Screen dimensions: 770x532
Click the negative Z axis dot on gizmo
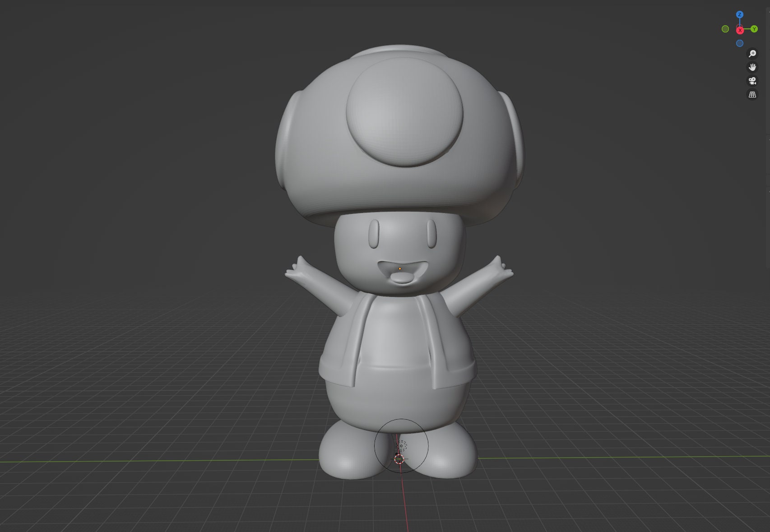pos(740,43)
